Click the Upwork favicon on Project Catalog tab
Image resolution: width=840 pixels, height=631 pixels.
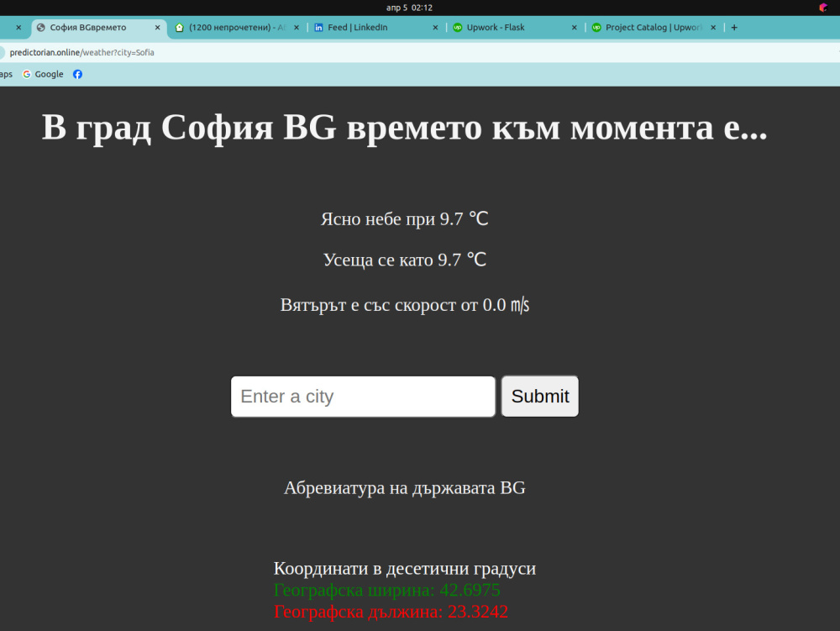[x=596, y=28]
